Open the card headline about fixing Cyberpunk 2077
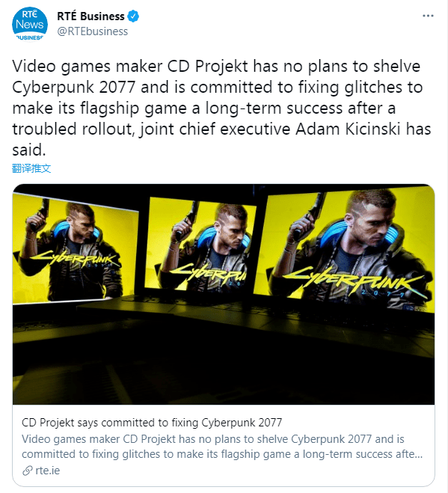This screenshot has height=493, width=448. [x=152, y=423]
